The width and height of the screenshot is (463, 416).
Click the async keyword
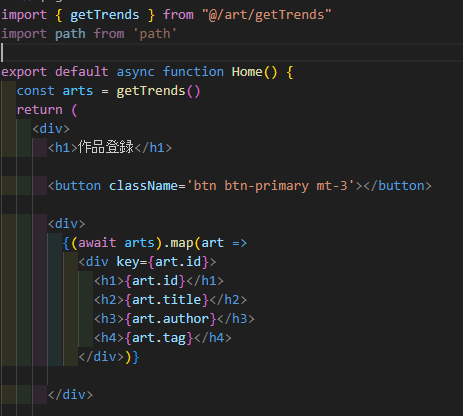coord(135,72)
